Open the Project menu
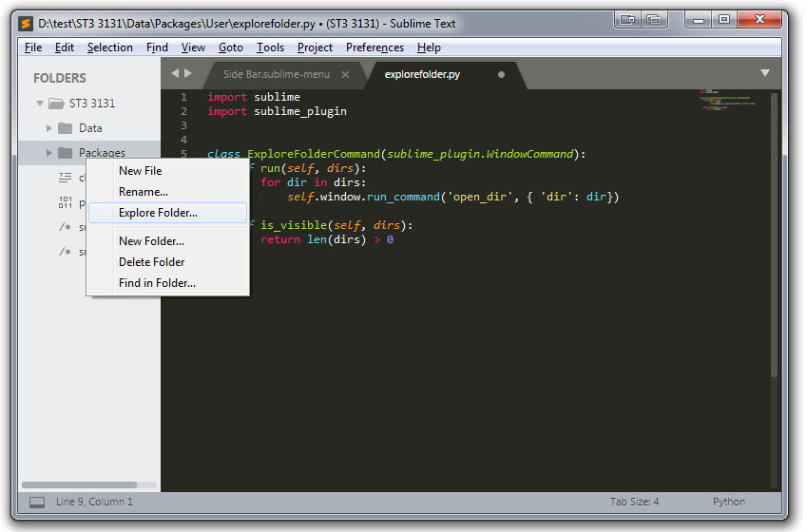Viewport: 807px width, 532px height. point(315,47)
